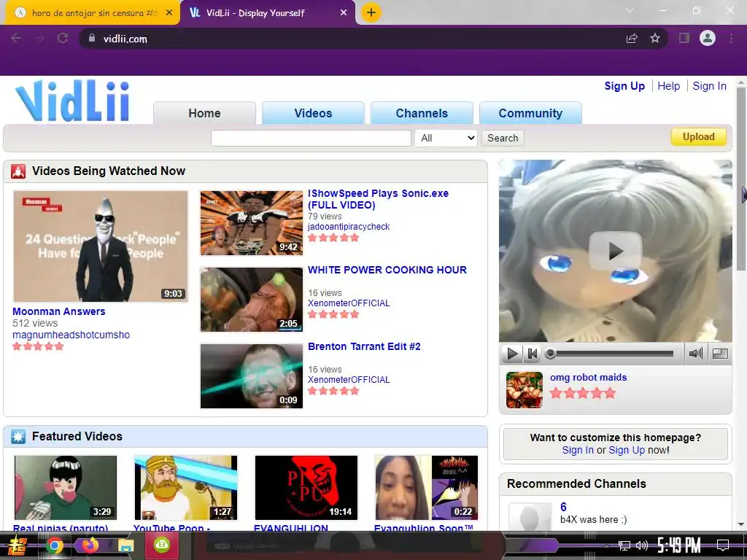Open the green taskbar app icon
This screenshot has height=560, width=747.
pyautogui.click(x=161, y=545)
